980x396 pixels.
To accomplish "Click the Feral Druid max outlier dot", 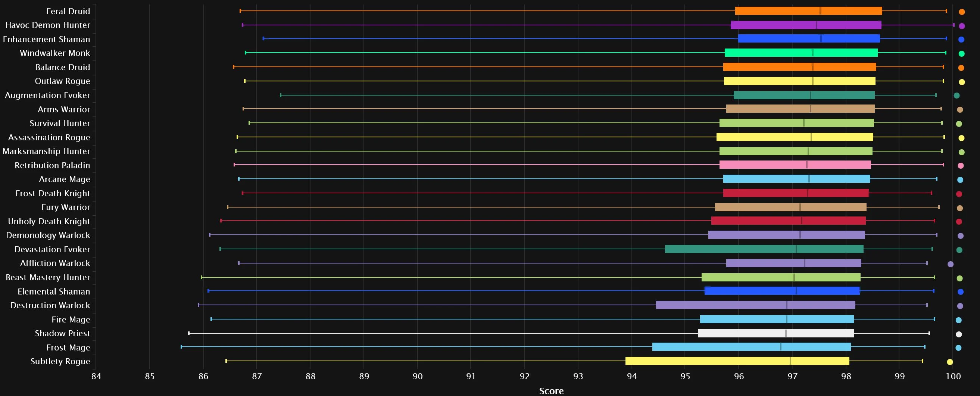I will click(x=962, y=12).
